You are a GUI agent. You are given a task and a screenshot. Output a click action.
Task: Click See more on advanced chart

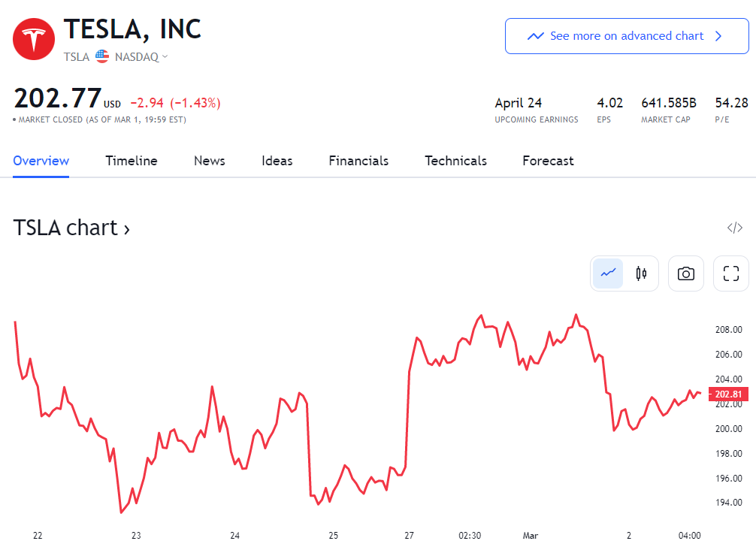point(627,36)
